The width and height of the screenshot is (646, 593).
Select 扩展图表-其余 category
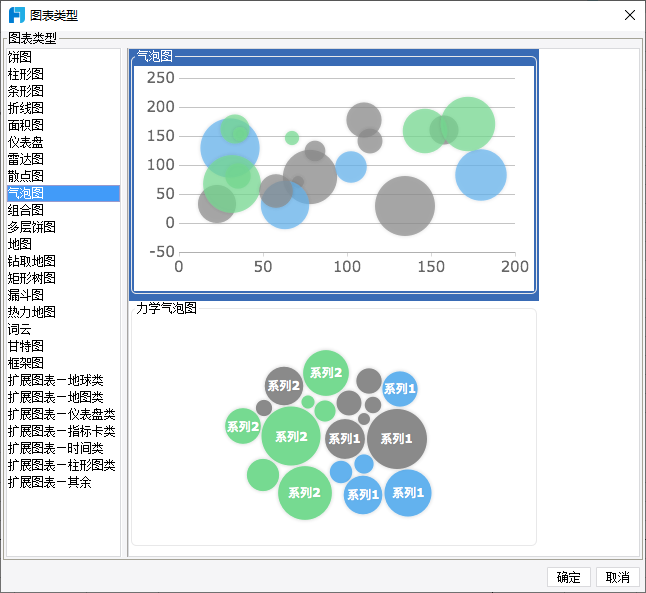tap(63, 482)
